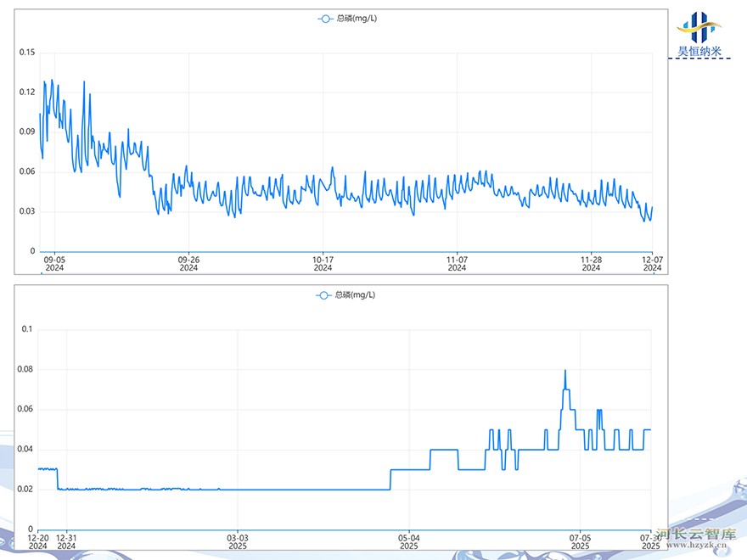
Task: Select the 09-05 2024 date axis label
Action: point(54,264)
